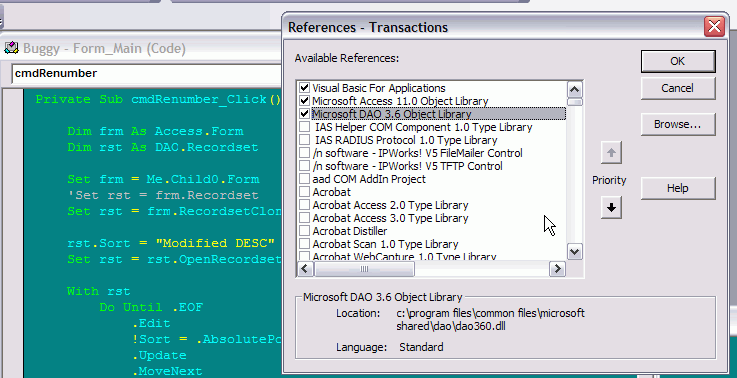The width and height of the screenshot is (737, 378).
Task: Check Acrobat Access 3.0 Type Library
Action: pos(305,218)
